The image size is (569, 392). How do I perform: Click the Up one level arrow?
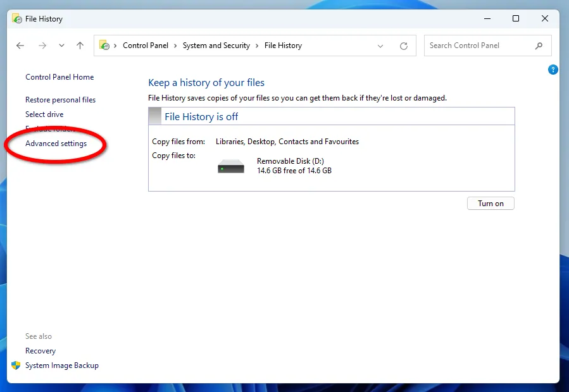80,46
